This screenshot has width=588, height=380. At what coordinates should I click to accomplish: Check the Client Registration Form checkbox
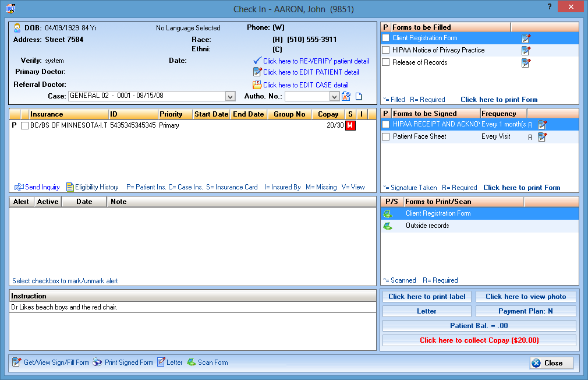(x=385, y=38)
